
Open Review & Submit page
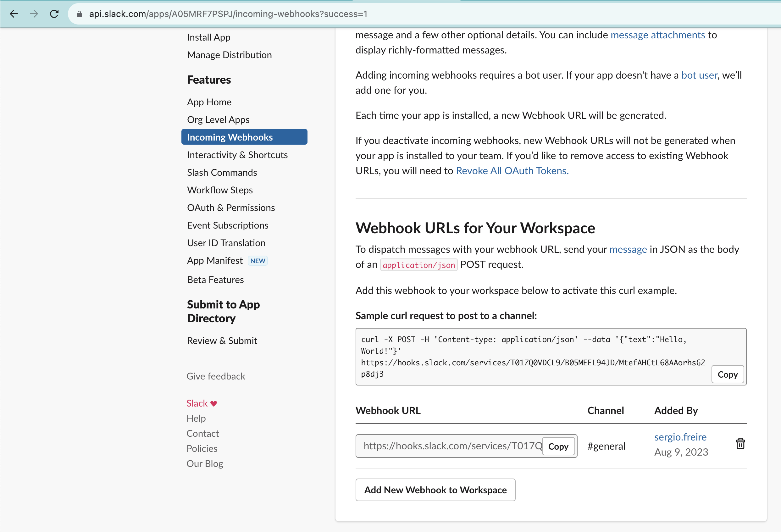point(222,341)
